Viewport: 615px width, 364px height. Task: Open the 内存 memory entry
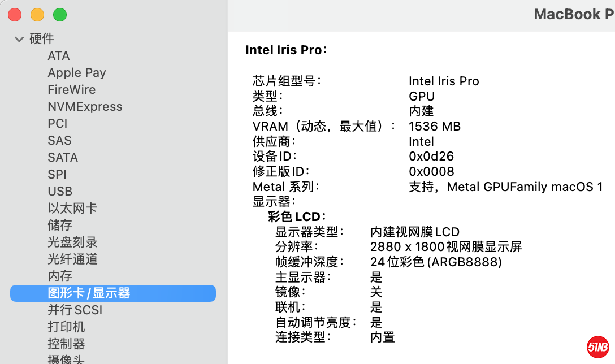(60, 276)
